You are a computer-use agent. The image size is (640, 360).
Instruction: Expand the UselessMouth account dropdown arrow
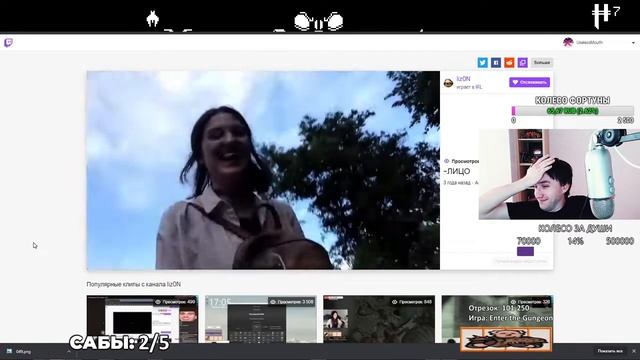coord(633,42)
